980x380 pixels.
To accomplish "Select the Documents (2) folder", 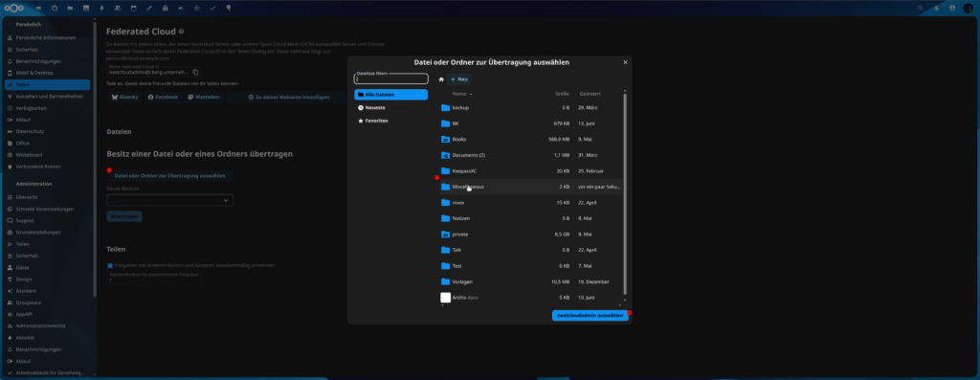I will click(x=530, y=155).
